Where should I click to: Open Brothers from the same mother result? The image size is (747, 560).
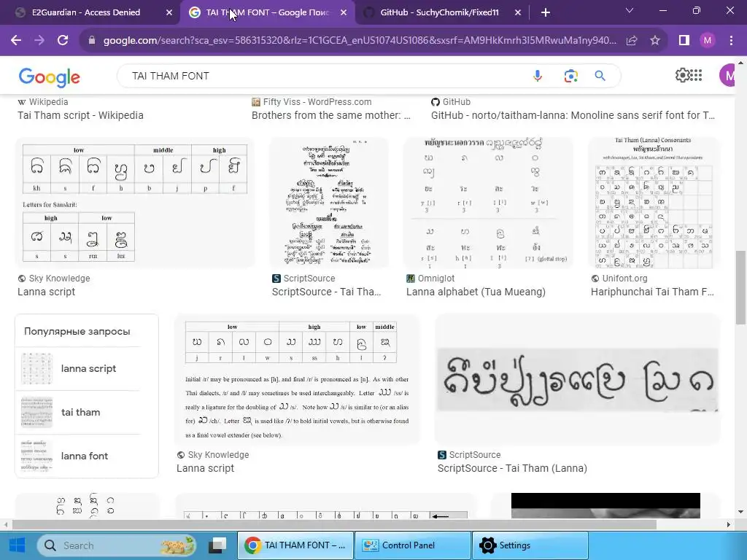pyautogui.click(x=330, y=115)
